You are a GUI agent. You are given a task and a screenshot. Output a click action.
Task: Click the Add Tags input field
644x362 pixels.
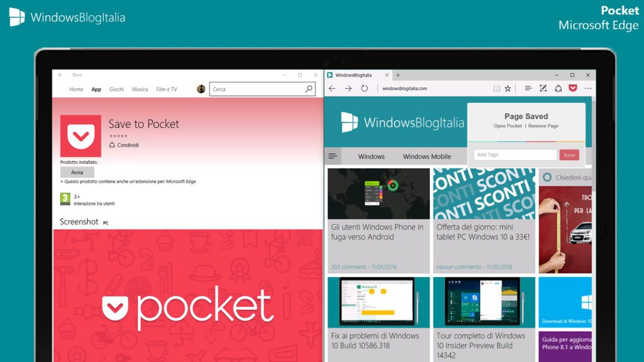pos(515,155)
